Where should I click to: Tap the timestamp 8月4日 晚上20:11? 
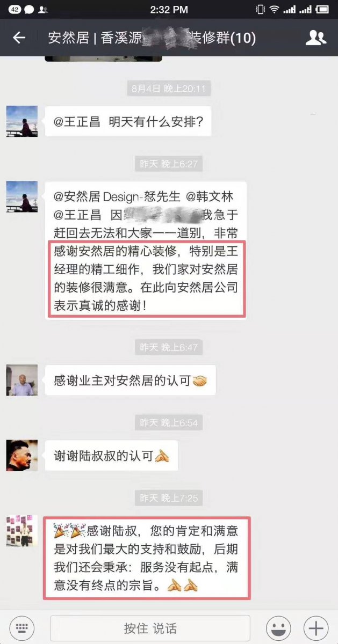coord(169,89)
